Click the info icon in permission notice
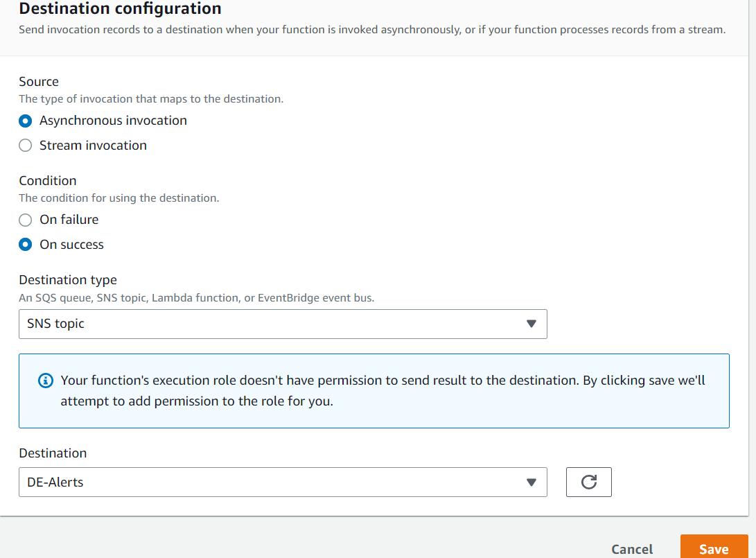This screenshot has height=558, width=756. click(46, 381)
